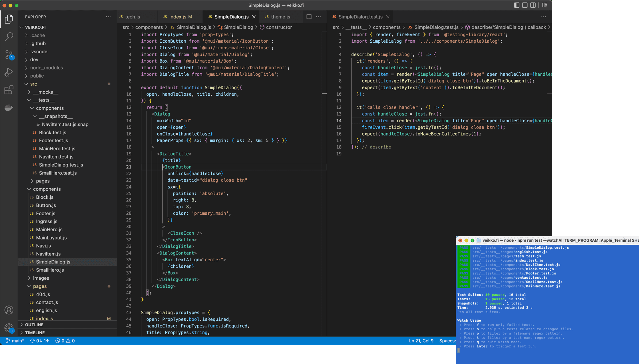The width and height of the screenshot is (639, 364).
Task: Toggle the primary side bar layout icon
Action: pos(517,5)
